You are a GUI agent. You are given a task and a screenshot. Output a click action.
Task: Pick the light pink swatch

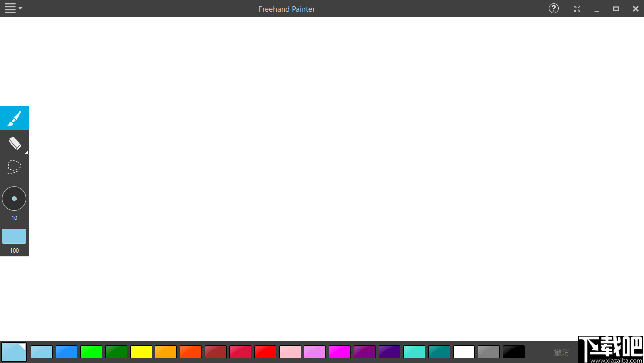pos(290,352)
